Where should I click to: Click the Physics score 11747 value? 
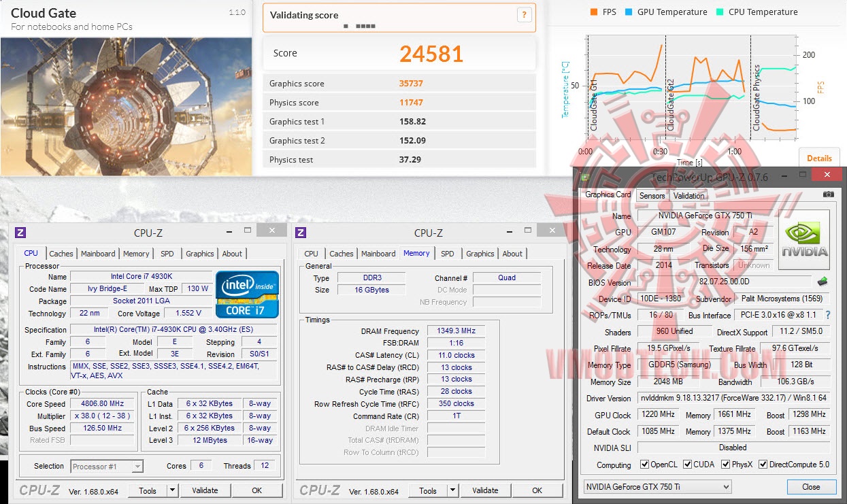coord(411,103)
